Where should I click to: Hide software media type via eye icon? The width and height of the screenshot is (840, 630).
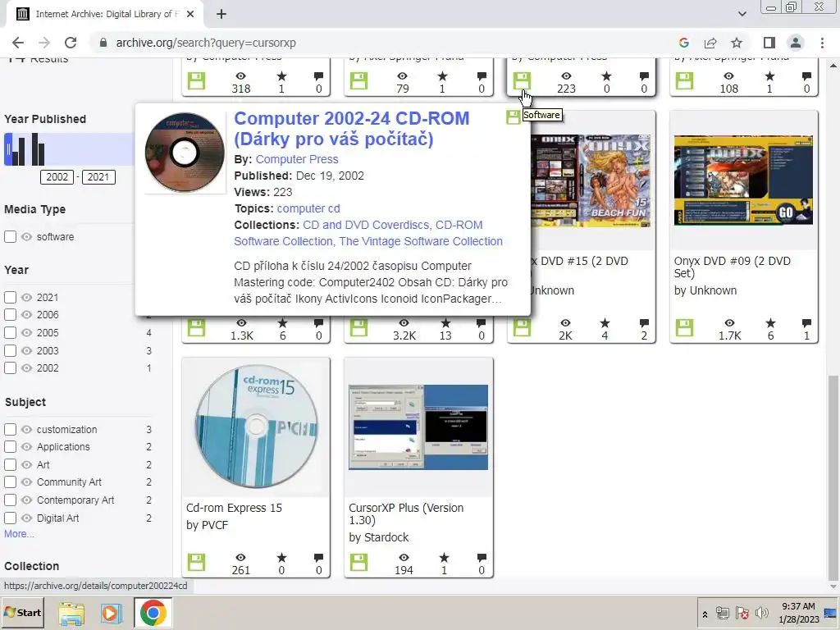27,237
